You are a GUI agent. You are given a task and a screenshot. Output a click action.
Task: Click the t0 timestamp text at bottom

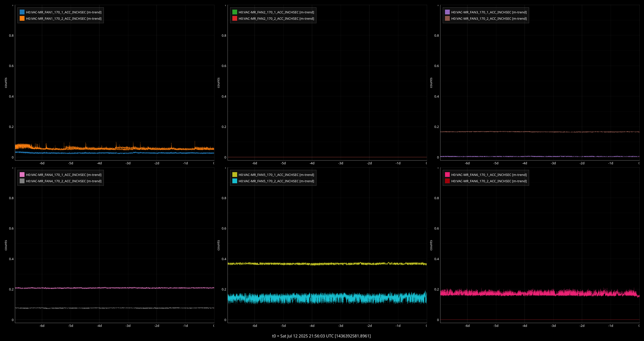321,336
